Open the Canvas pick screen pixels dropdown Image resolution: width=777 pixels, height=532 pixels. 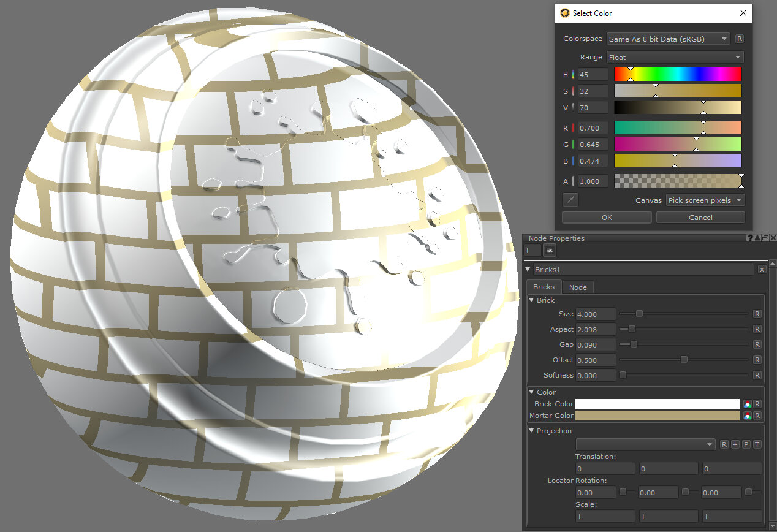tap(705, 200)
